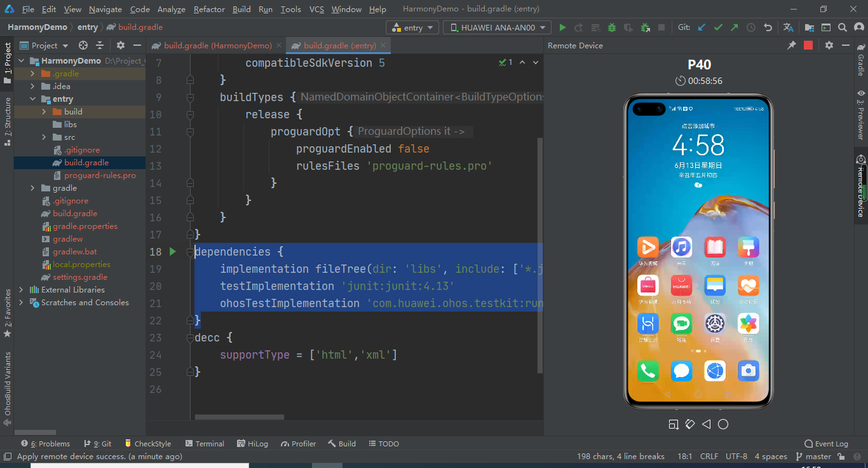Open the VCS menu
Image resolution: width=868 pixels, height=468 pixels.
point(316,10)
